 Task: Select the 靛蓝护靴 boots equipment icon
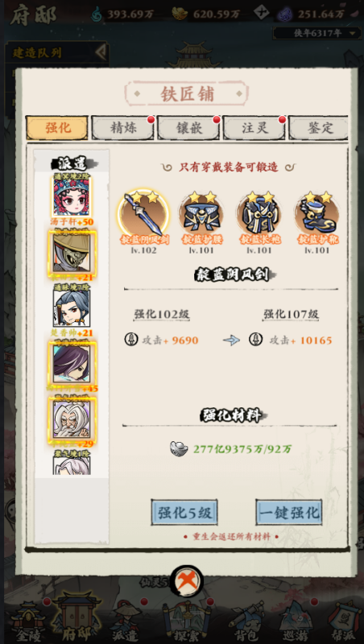click(x=317, y=213)
